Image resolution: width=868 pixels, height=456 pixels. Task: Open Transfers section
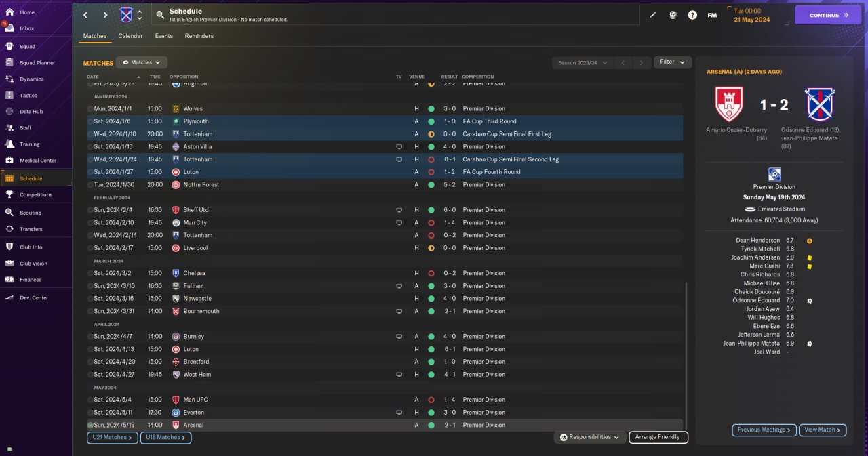tap(31, 229)
